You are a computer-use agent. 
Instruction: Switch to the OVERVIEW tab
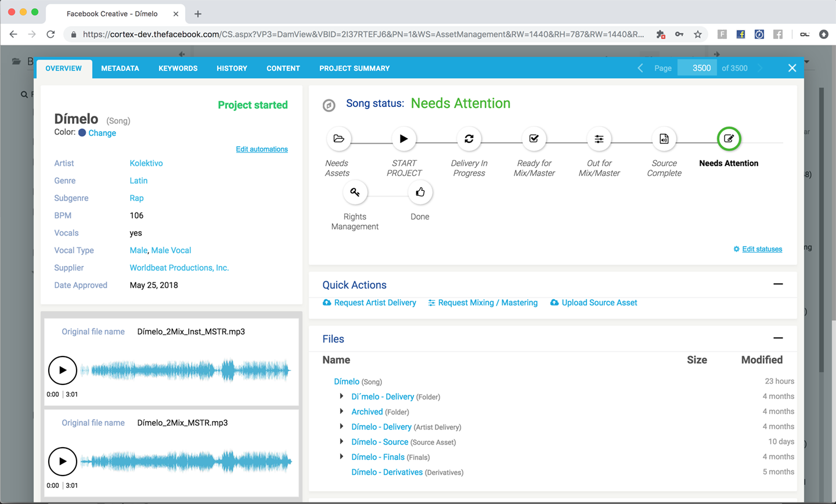click(64, 69)
